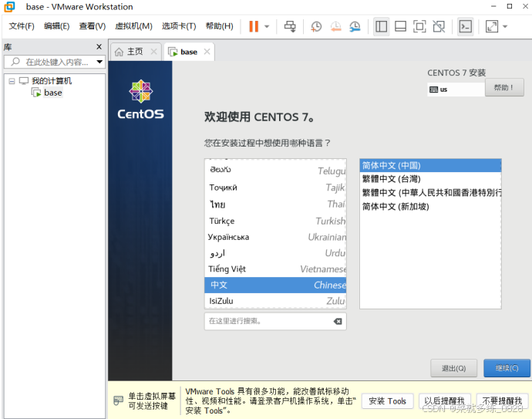Toggle Unity mode icon
The image size is (532, 419).
point(439,26)
